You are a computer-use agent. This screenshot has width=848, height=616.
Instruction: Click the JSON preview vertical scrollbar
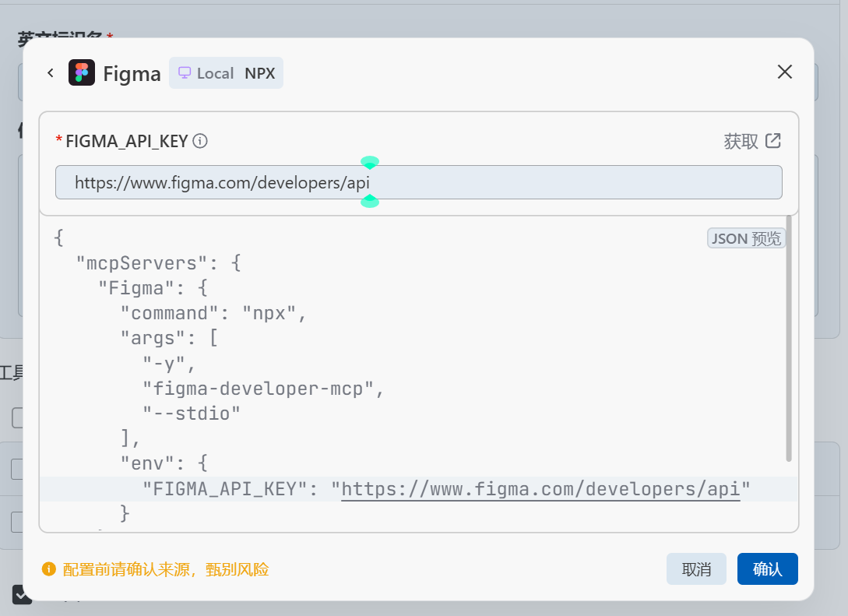click(789, 339)
